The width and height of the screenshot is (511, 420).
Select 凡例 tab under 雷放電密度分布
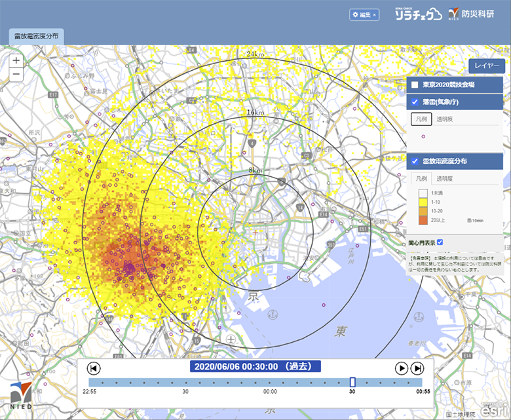(x=421, y=178)
